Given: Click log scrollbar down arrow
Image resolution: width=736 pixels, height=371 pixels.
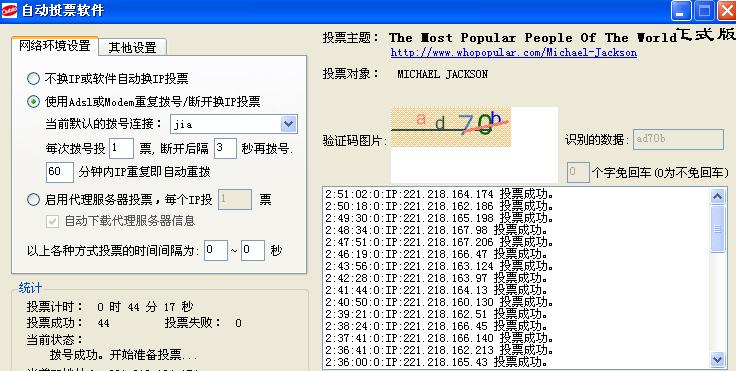Looking at the screenshot, I should [x=718, y=360].
